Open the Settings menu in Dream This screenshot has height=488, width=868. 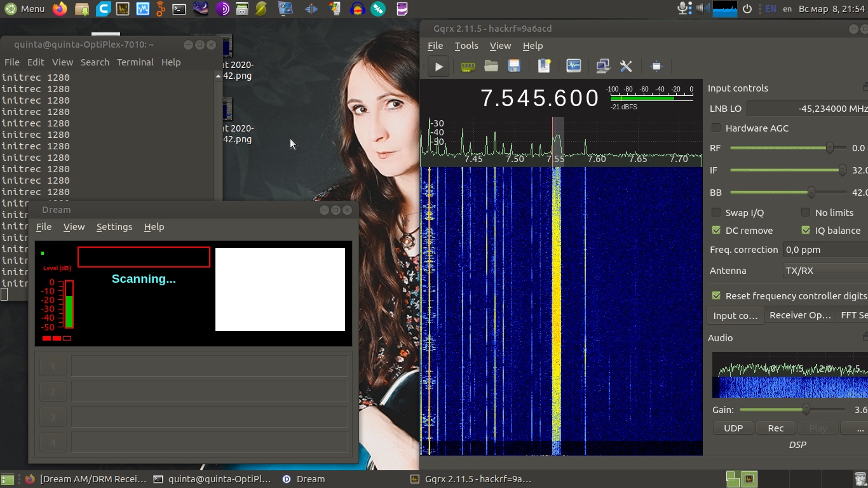pyautogui.click(x=114, y=227)
